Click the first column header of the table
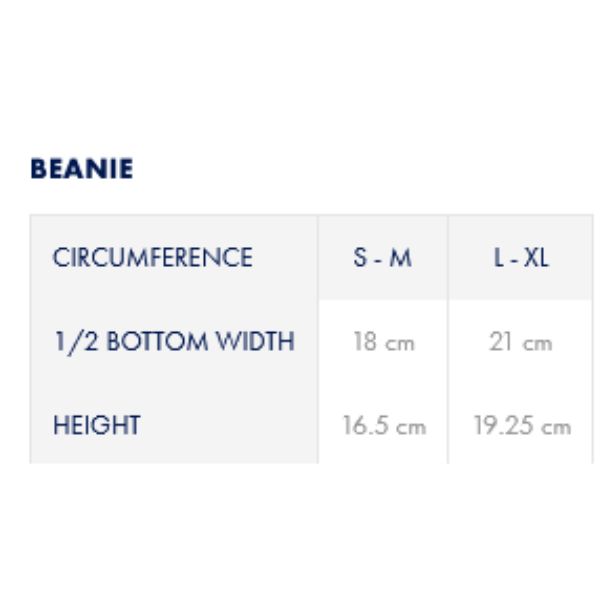 point(152,258)
